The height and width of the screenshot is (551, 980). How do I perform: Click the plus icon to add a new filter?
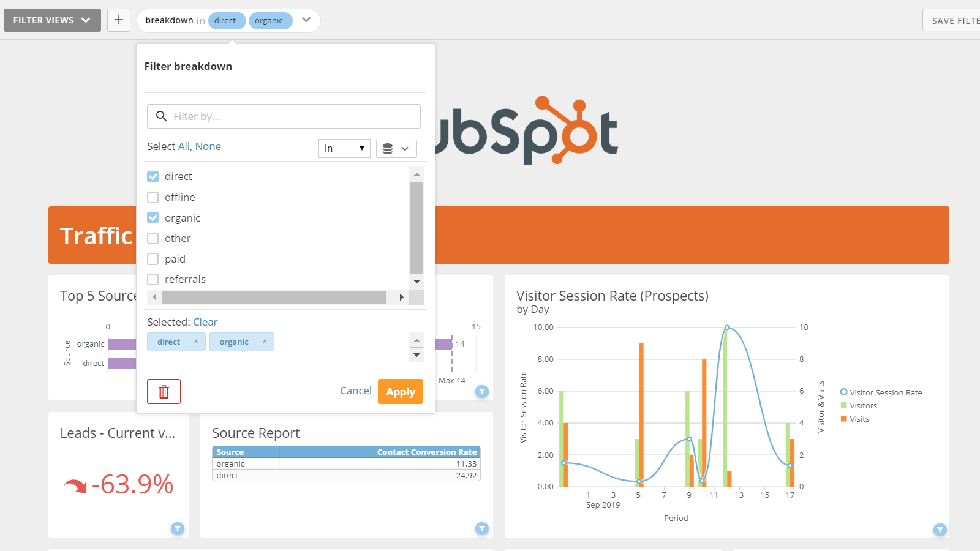tap(118, 20)
